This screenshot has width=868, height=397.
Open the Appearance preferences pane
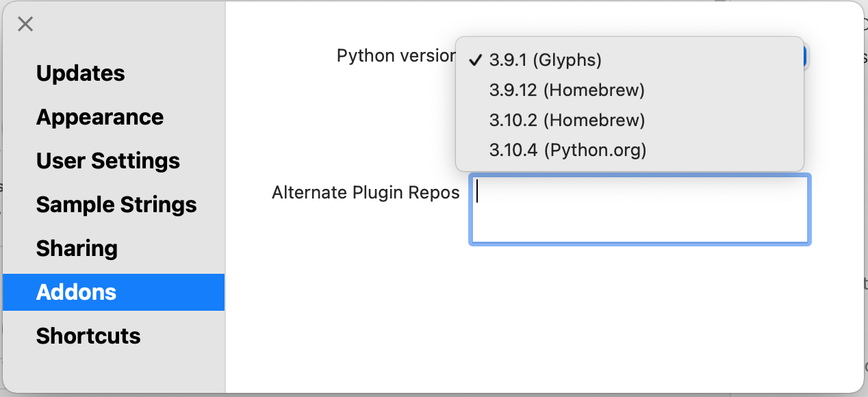pos(100,117)
